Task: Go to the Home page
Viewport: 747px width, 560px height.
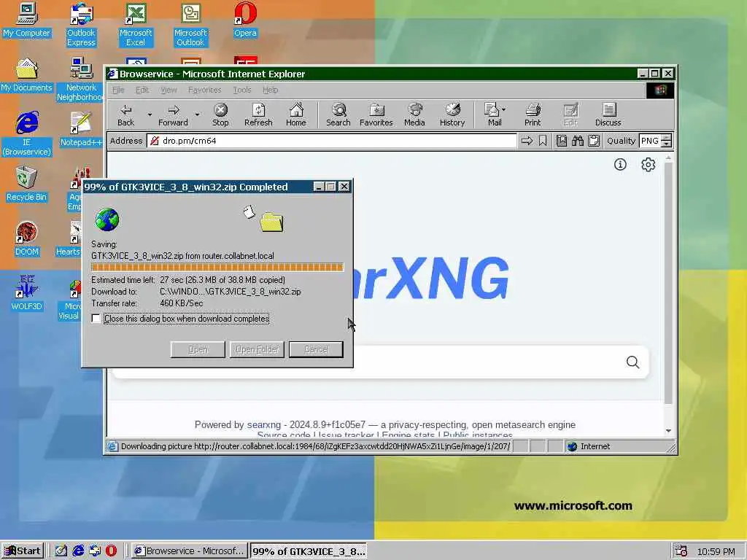Action: point(296,115)
